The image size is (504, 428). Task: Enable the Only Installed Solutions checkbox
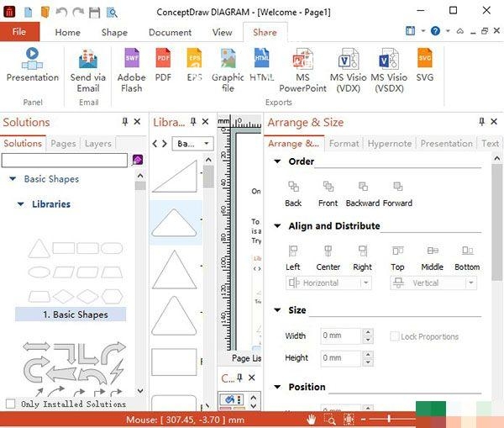pyautogui.click(x=10, y=404)
